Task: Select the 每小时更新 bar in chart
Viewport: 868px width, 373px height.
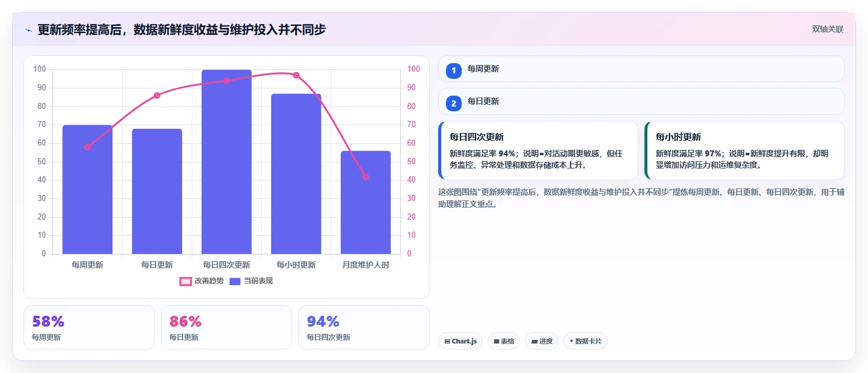Action: click(x=296, y=174)
